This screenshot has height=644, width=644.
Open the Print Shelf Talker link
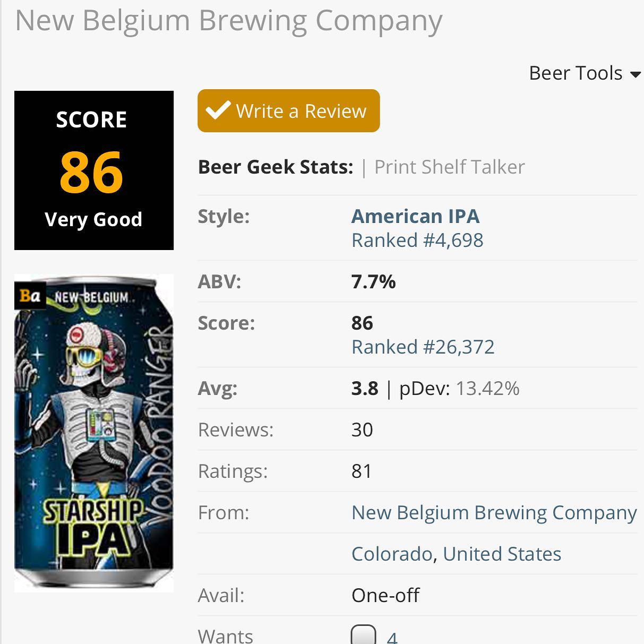[x=449, y=167]
